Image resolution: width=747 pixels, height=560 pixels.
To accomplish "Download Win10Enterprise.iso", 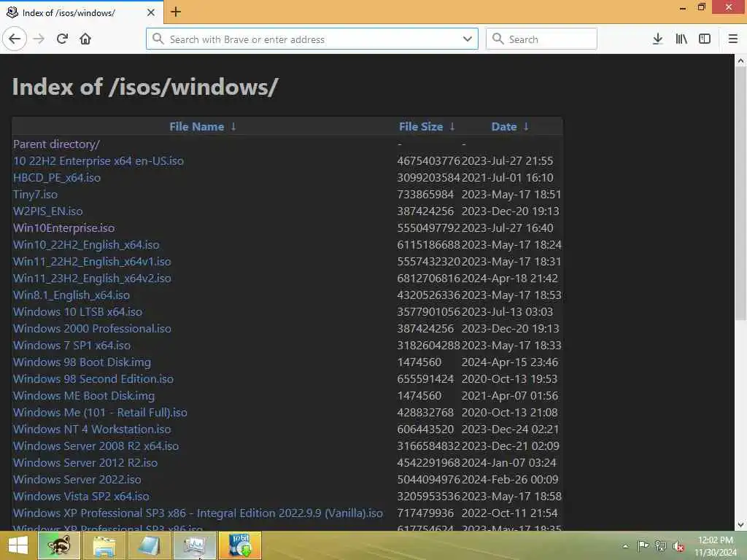I will [x=64, y=227].
